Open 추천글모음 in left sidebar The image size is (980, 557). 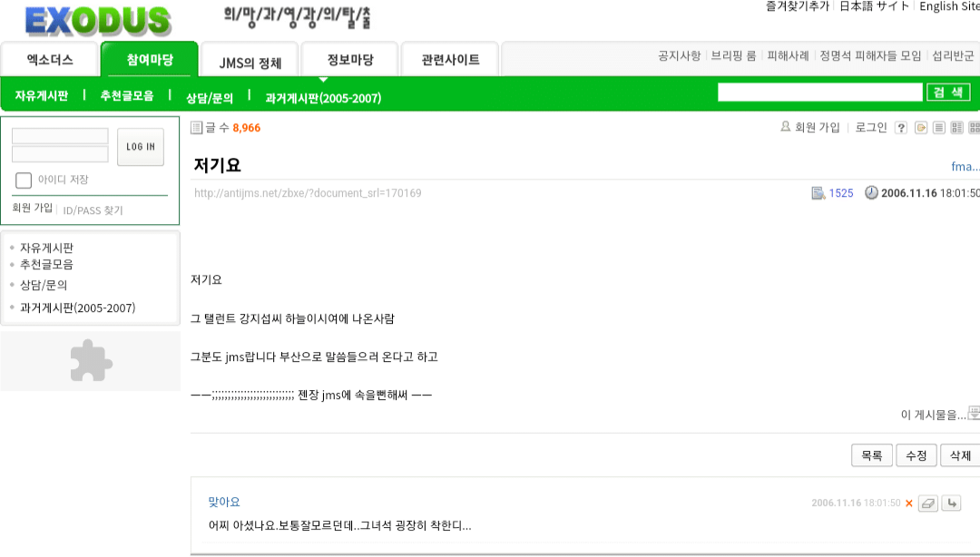[46, 264]
